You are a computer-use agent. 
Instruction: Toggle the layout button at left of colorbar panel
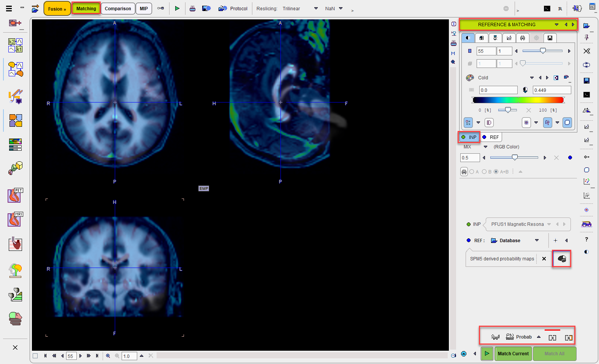(x=468, y=122)
